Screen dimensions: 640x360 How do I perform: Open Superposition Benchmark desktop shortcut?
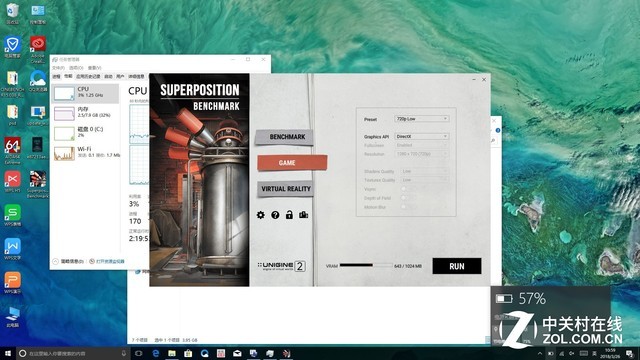(x=38, y=184)
